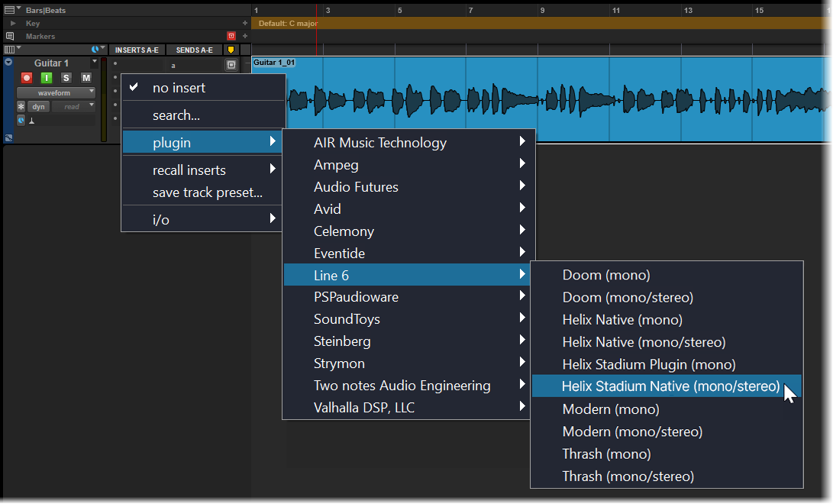Add a marker with plus icon

coord(245,36)
